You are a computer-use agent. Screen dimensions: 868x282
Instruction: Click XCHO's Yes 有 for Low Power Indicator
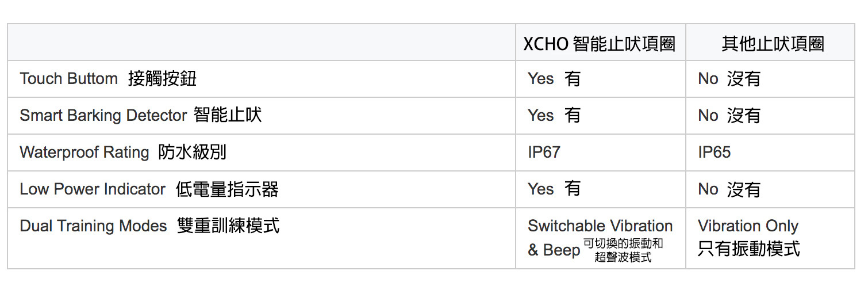[x=554, y=189]
